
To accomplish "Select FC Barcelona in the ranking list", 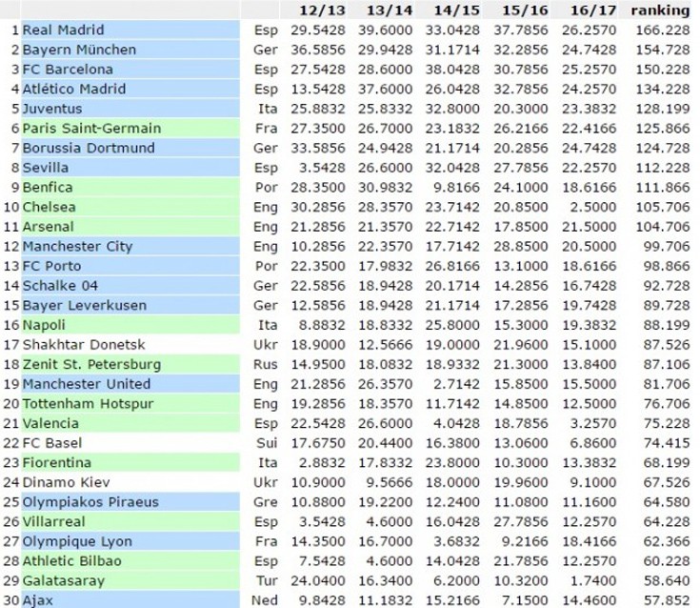I will click(68, 70).
